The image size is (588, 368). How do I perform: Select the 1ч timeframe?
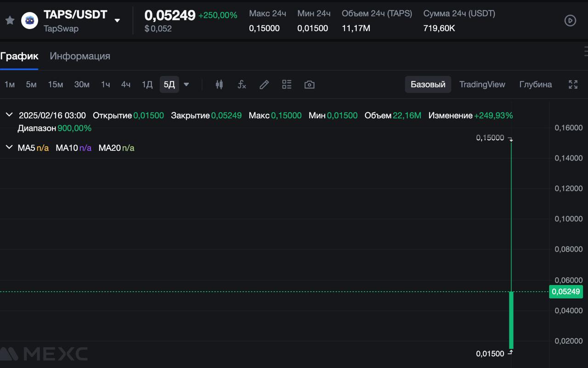click(106, 85)
